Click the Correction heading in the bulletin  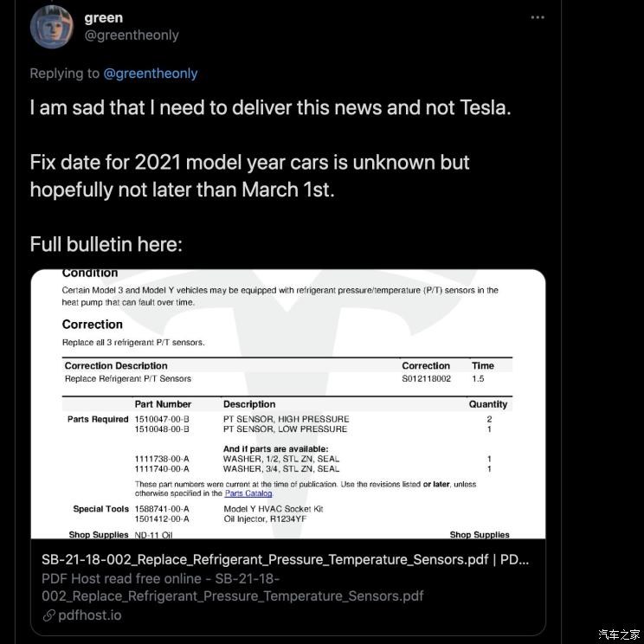pos(93,325)
